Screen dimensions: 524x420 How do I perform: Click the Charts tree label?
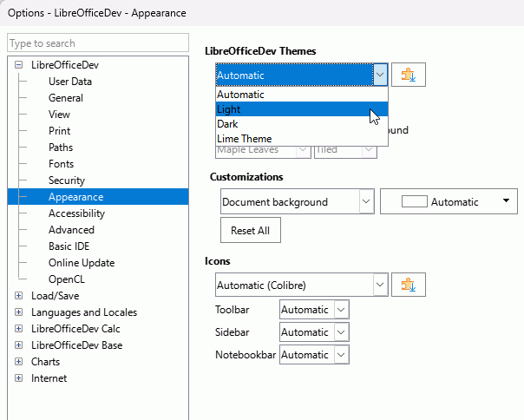[45, 362]
